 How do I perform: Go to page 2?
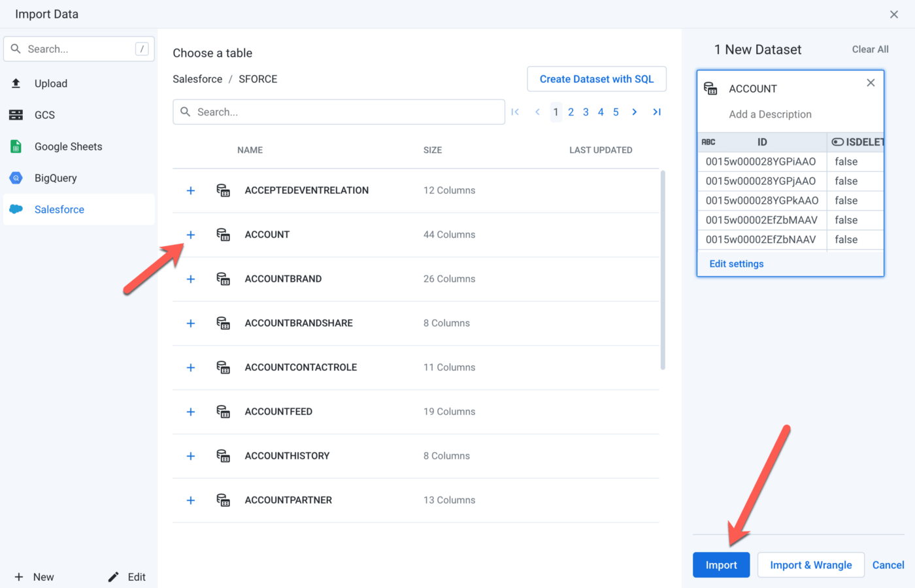point(571,112)
